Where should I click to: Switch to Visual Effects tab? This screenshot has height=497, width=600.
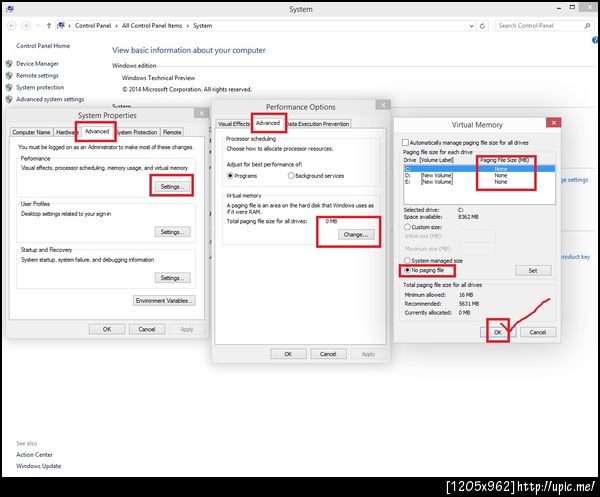pyautogui.click(x=233, y=124)
